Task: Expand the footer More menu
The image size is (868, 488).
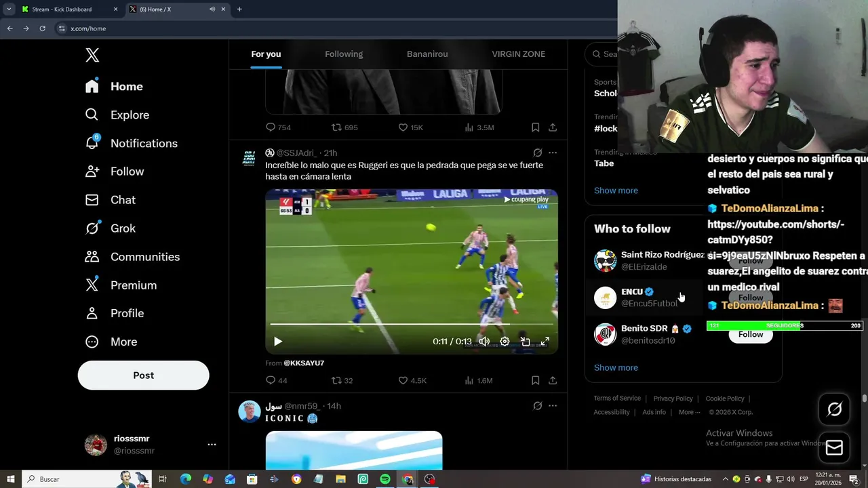Action: (x=689, y=412)
